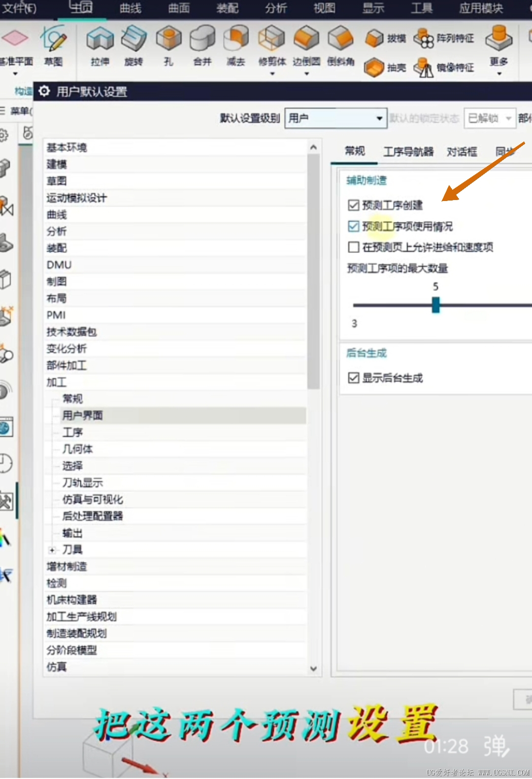Expand the 更多 dropdown arrow

pyautogui.click(x=499, y=74)
